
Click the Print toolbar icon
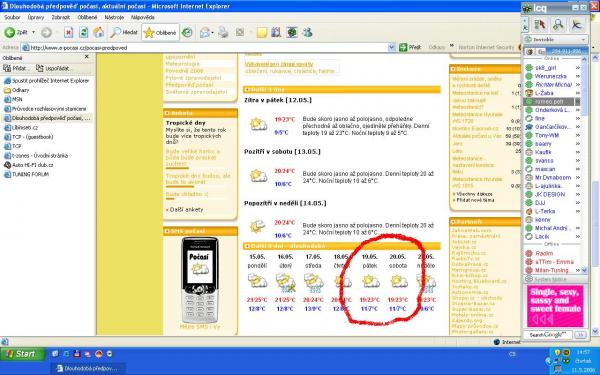point(223,33)
